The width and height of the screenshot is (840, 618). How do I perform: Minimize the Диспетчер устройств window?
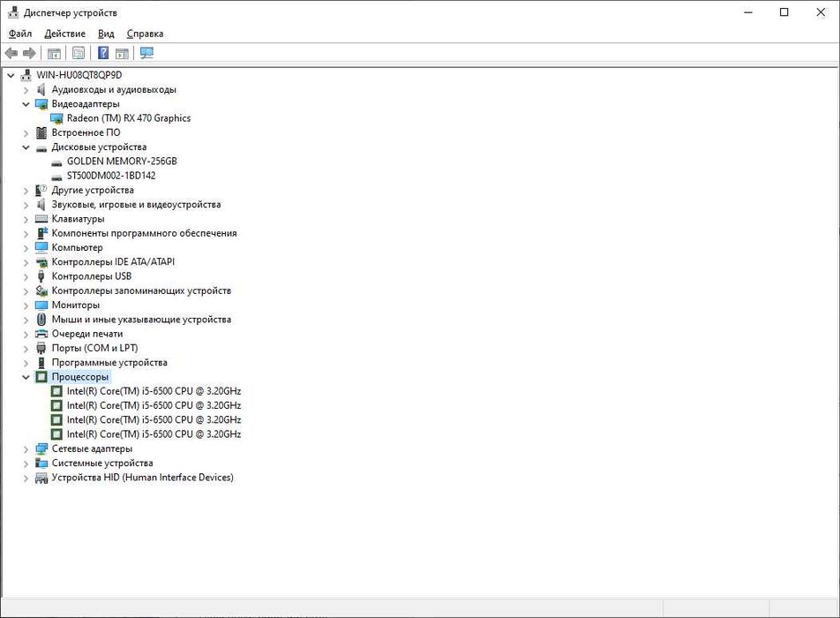point(748,12)
